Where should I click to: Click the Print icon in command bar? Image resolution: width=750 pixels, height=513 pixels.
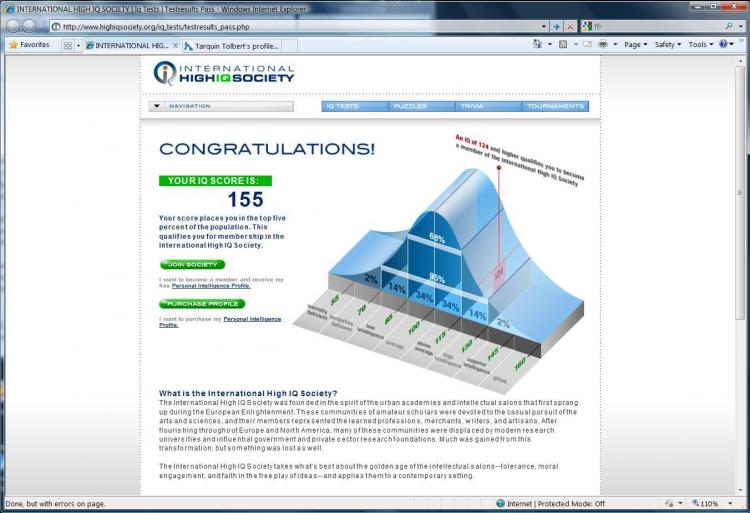click(603, 44)
